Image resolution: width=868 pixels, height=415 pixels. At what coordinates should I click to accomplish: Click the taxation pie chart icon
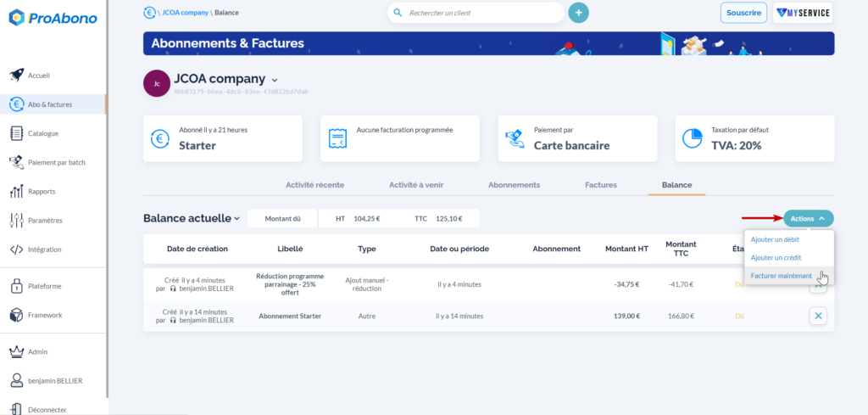(692, 138)
